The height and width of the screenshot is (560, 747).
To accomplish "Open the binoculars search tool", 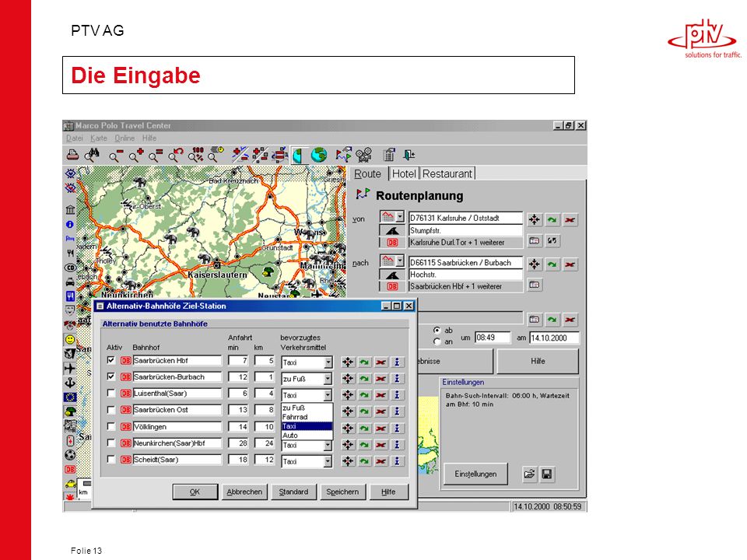I will 92,155.
